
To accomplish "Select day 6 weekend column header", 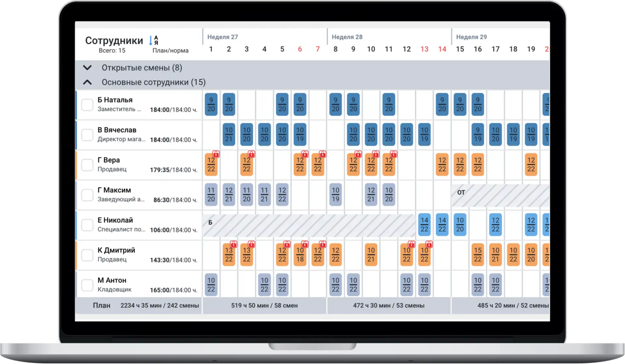I will pyautogui.click(x=300, y=49).
